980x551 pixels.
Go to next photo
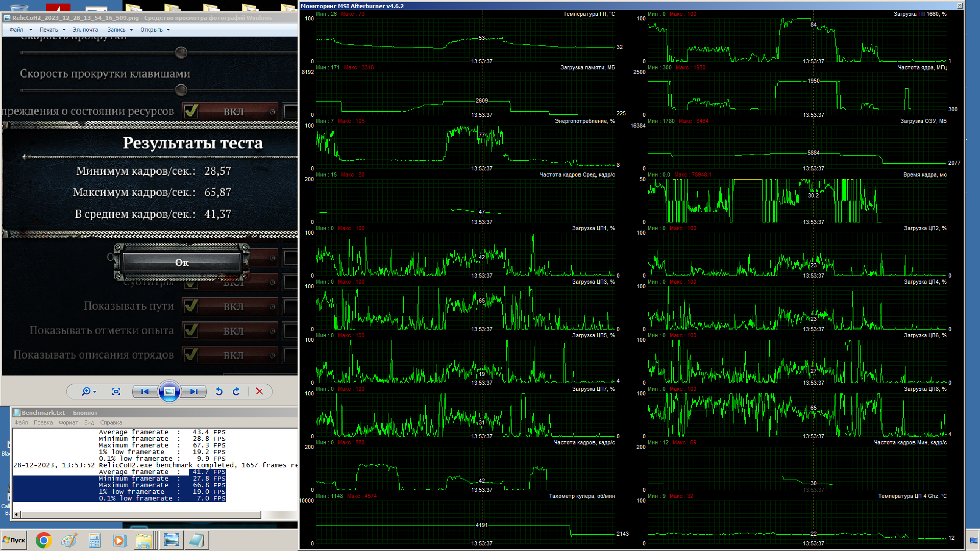pyautogui.click(x=193, y=391)
